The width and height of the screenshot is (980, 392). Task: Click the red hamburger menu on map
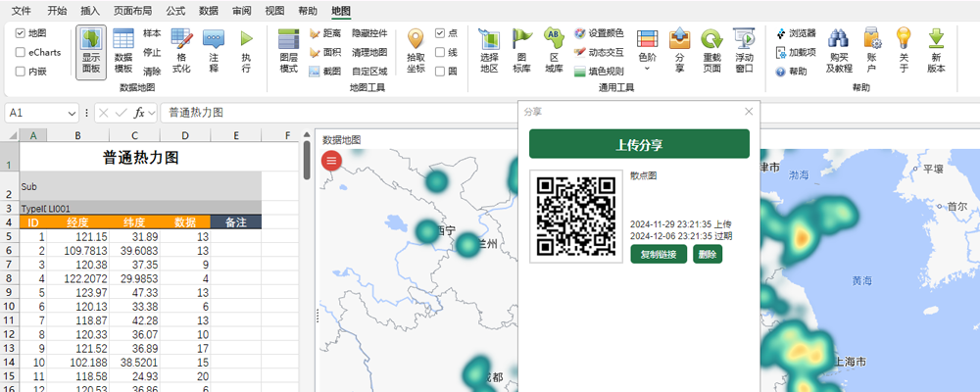(332, 161)
